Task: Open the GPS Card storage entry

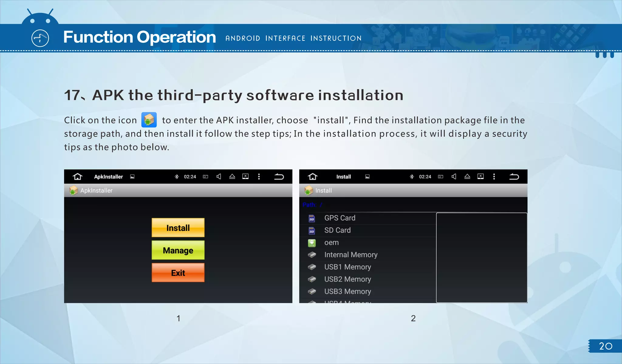Action: tap(368, 218)
